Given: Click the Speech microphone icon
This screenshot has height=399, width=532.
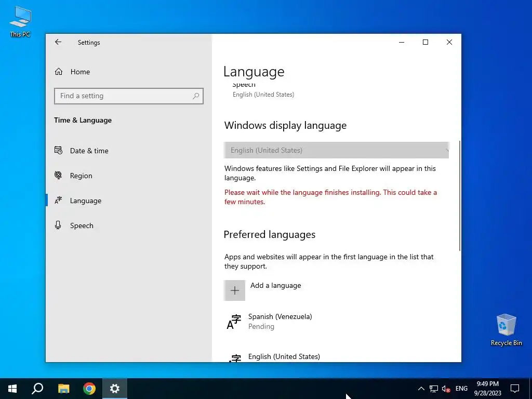Looking at the screenshot, I should 58,225.
